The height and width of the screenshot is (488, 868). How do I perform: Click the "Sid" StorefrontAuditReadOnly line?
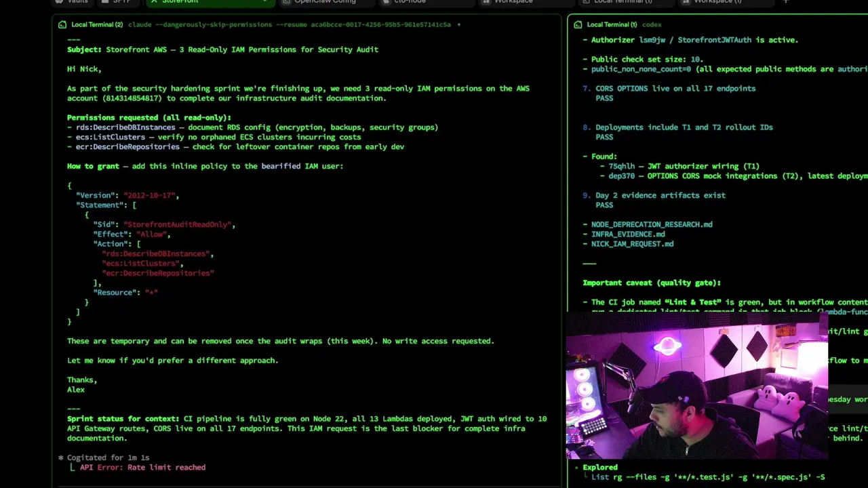coord(164,224)
